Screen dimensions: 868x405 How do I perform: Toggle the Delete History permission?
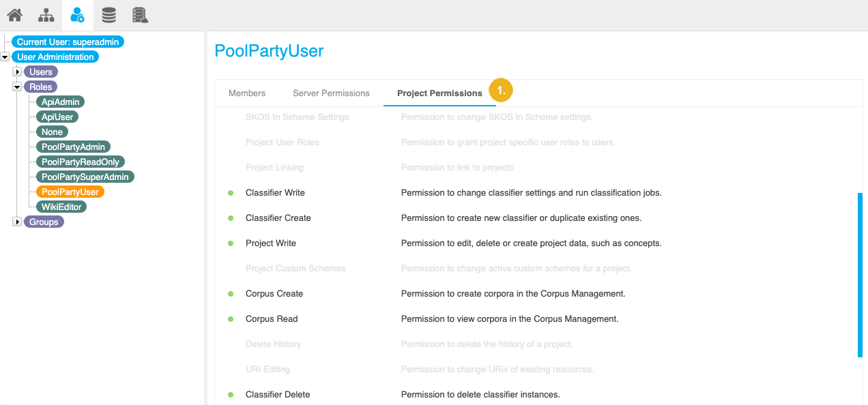coord(230,344)
